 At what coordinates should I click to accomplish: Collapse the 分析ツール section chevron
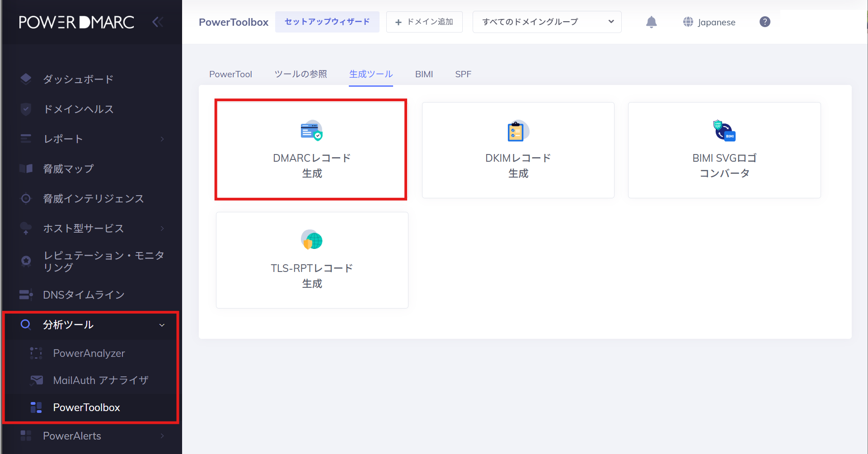point(162,325)
